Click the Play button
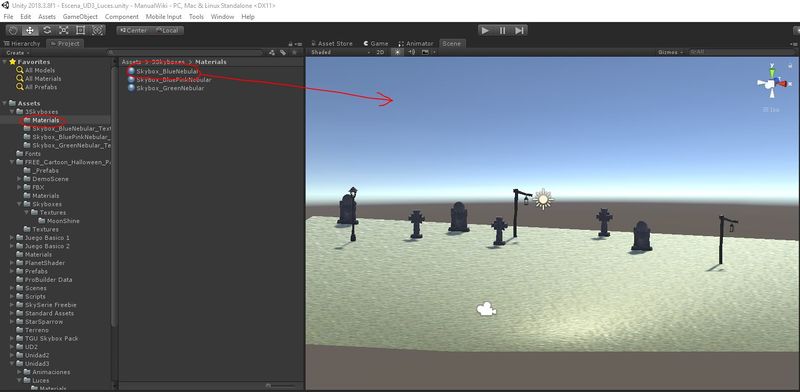Viewport: 800px width, 392px height. click(x=485, y=31)
